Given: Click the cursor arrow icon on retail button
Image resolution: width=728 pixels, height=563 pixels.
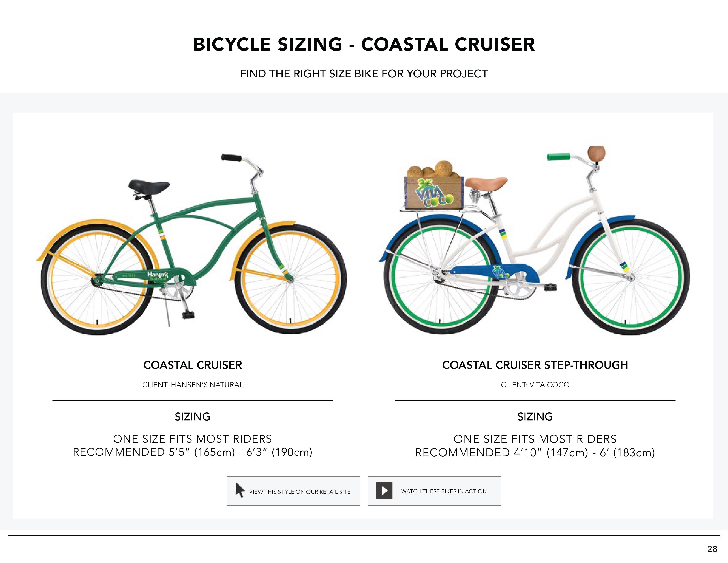Looking at the screenshot, I should pos(240,490).
